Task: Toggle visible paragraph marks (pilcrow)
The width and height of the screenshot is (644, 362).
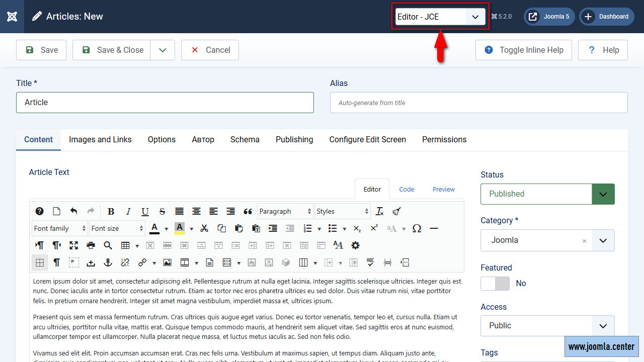Action: (x=57, y=262)
